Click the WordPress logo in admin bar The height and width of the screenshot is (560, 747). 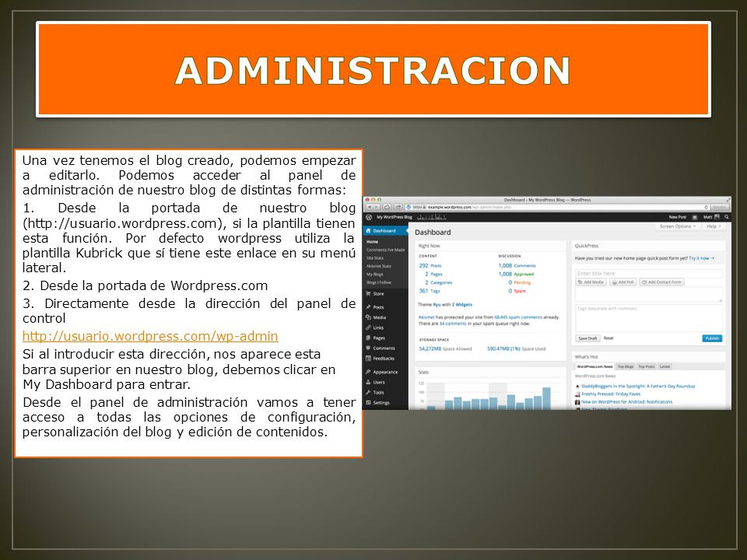pos(369,217)
